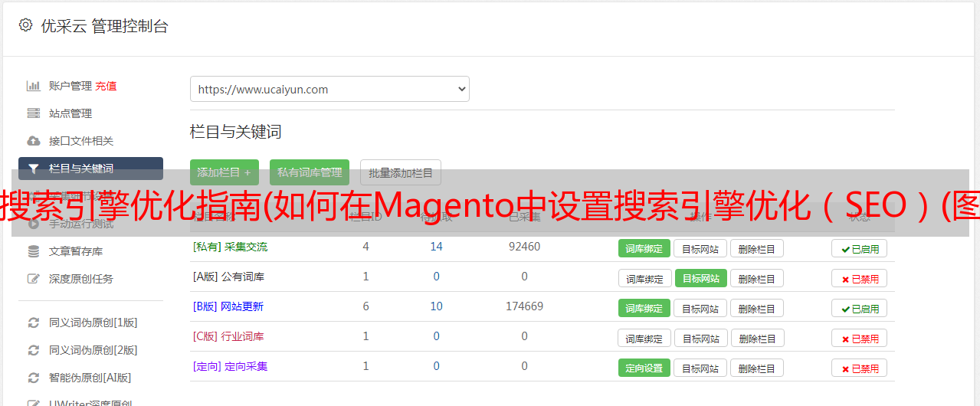Click the green 目标网站 button for 公有词库
This screenshot has width=980, height=406.
point(701,278)
